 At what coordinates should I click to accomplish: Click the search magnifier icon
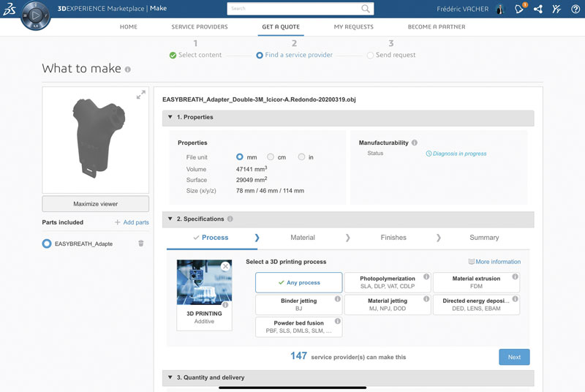click(x=366, y=9)
